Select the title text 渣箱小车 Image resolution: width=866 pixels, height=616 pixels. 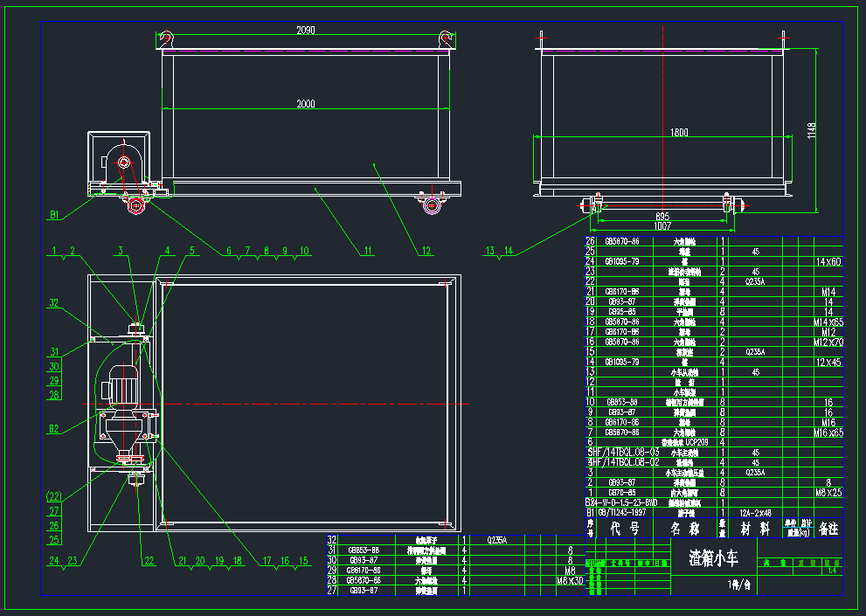pos(714,558)
